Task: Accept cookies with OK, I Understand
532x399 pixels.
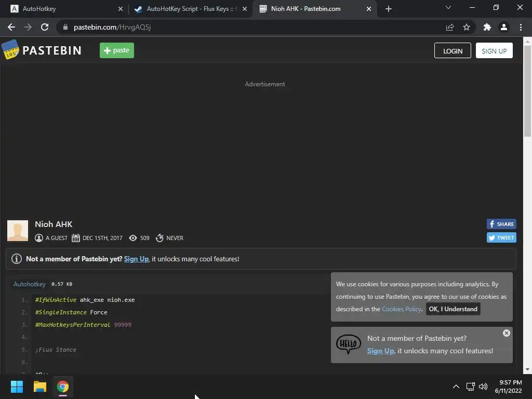Action: (x=453, y=309)
